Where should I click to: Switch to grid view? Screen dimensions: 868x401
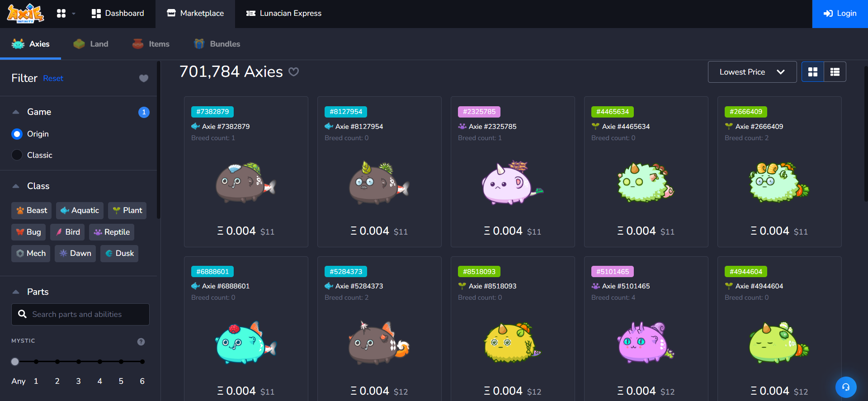[x=813, y=72]
